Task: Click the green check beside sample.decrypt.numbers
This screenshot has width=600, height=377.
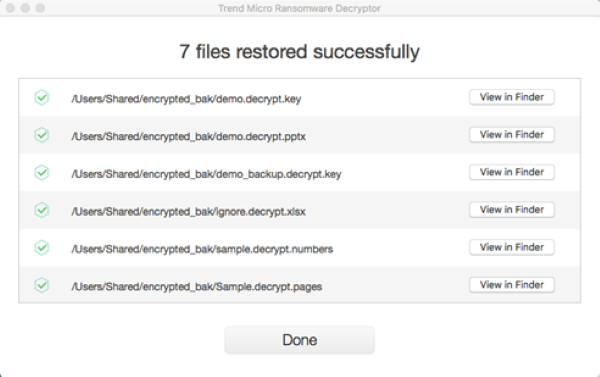Action: [42, 248]
